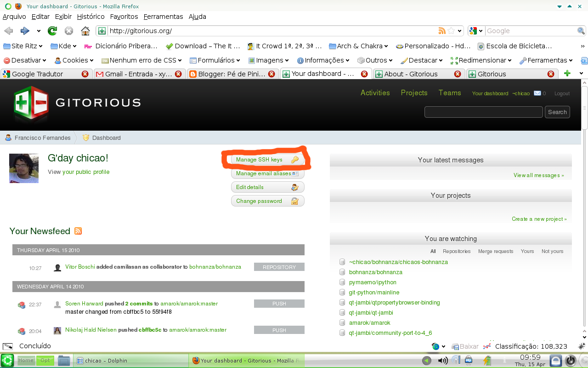588x368 pixels.
Task: Filter watch list by Merge requests
Action: point(496,251)
